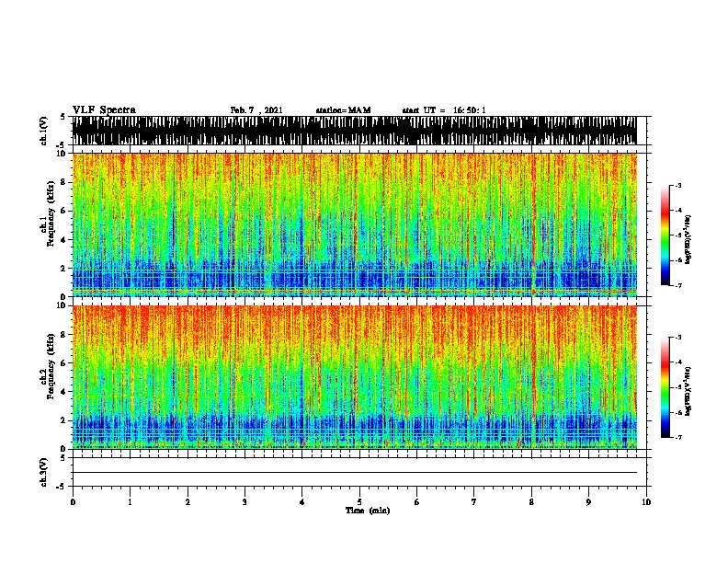Click the ch.1 spectrogram color scale bar

click(665, 236)
